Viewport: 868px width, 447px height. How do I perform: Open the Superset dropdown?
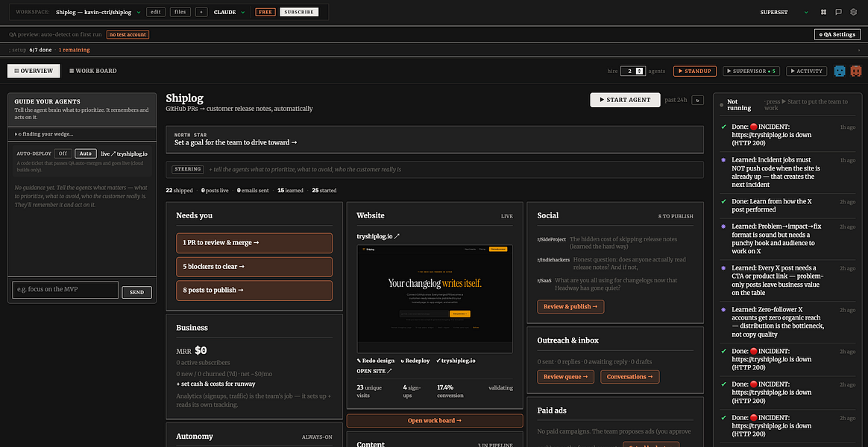click(784, 12)
